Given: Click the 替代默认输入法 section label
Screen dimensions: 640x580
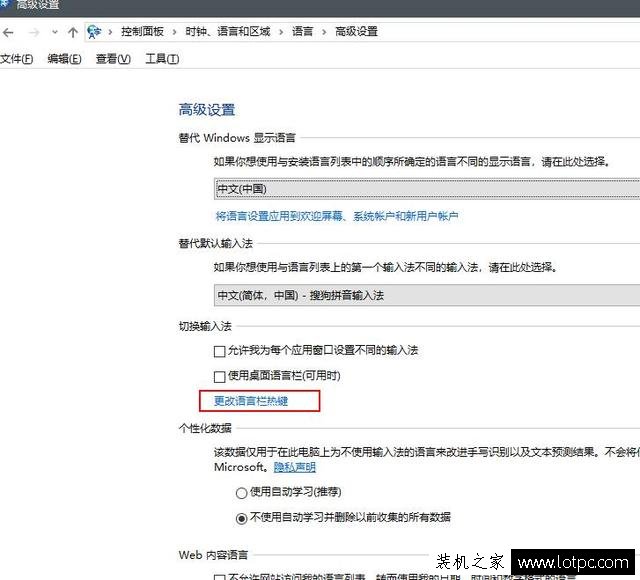Looking at the screenshot, I should [216, 244].
